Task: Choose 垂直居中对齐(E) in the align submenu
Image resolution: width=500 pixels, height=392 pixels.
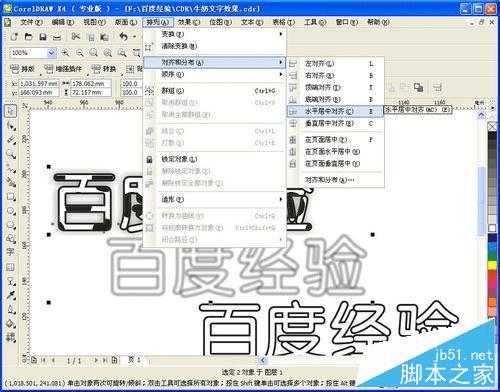Action: pos(335,123)
